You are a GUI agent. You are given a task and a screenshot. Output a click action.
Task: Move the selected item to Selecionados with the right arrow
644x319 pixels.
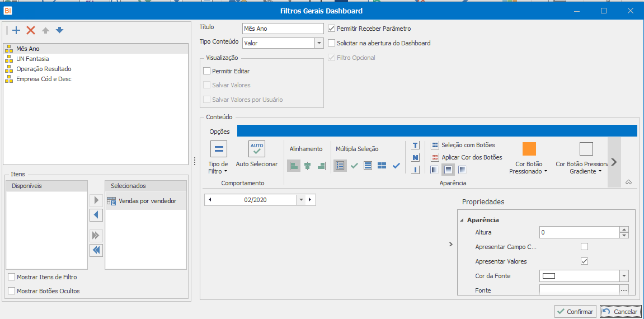(96, 201)
